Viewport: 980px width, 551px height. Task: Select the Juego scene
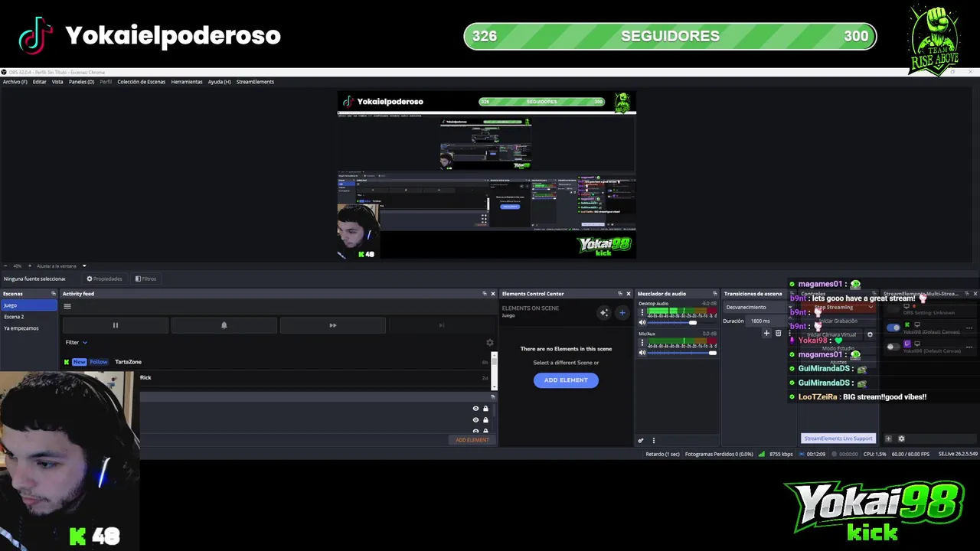pos(28,305)
